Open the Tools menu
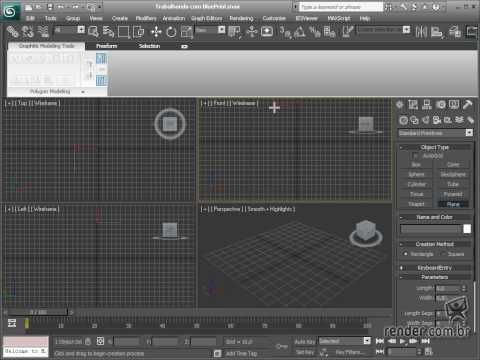This screenshot has height=360, width=480. [50, 18]
